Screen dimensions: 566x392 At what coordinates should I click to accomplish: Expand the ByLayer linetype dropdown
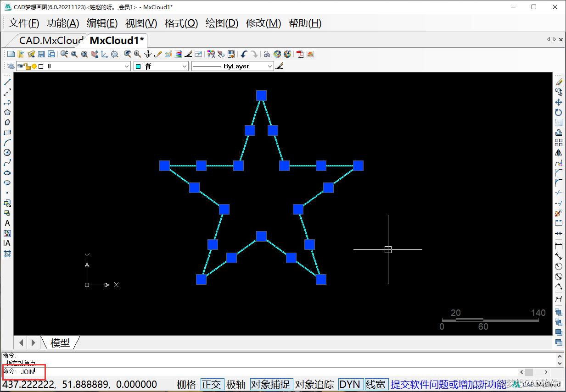[270, 66]
